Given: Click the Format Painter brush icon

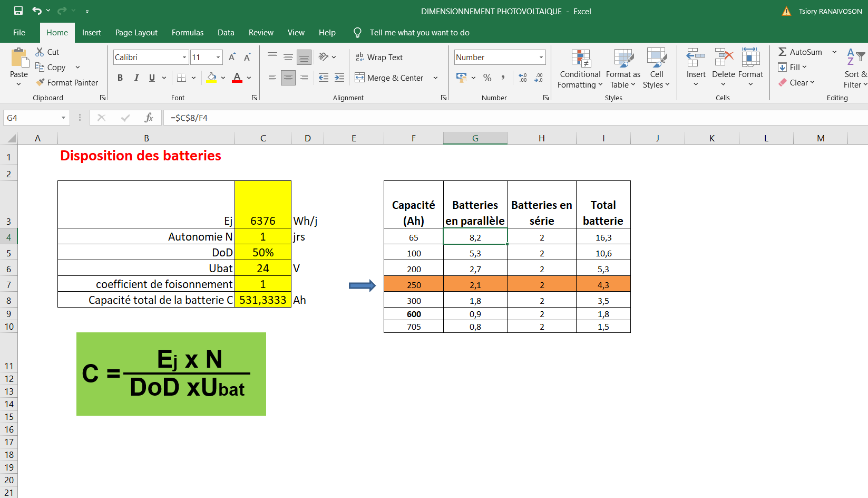Looking at the screenshot, I should pos(40,82).
